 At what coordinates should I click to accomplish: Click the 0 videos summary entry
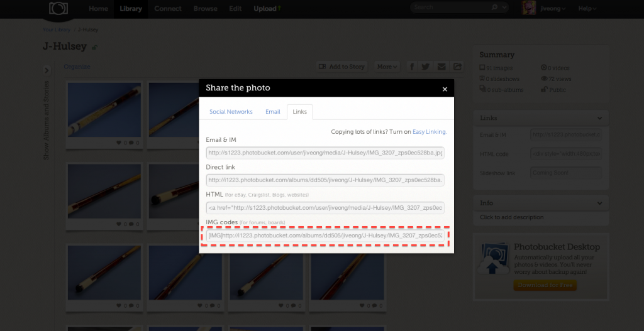pos(555,68)
